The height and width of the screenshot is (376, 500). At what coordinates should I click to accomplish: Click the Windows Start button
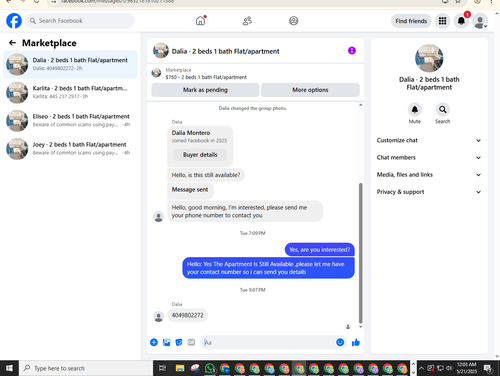coord(9,368)
